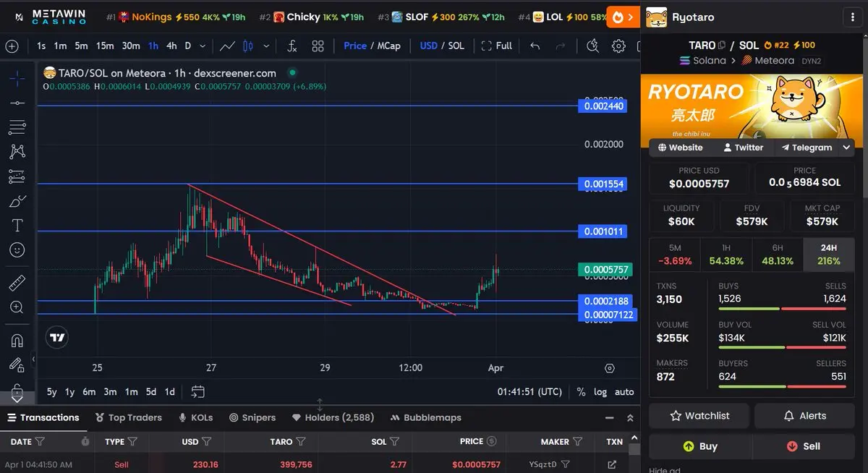Select the trend line drawing tool
Screen dimensions: 868x473
tap(17, 103)
